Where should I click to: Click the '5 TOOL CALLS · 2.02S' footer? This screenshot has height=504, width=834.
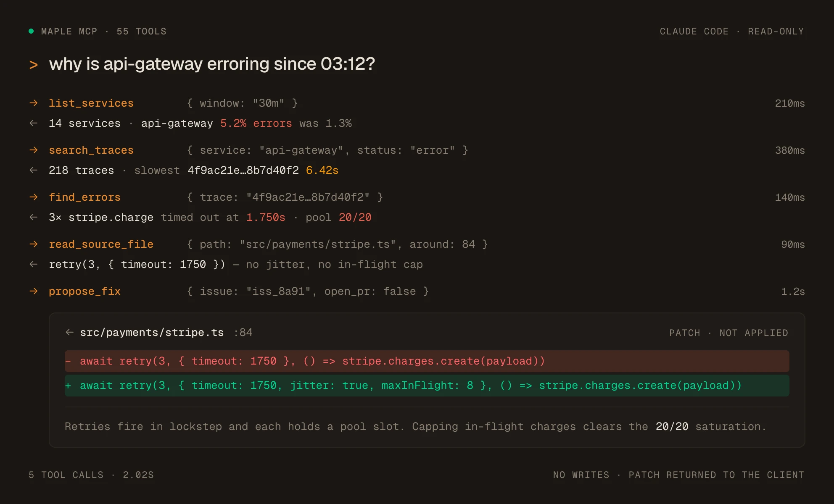coord(91,475)
